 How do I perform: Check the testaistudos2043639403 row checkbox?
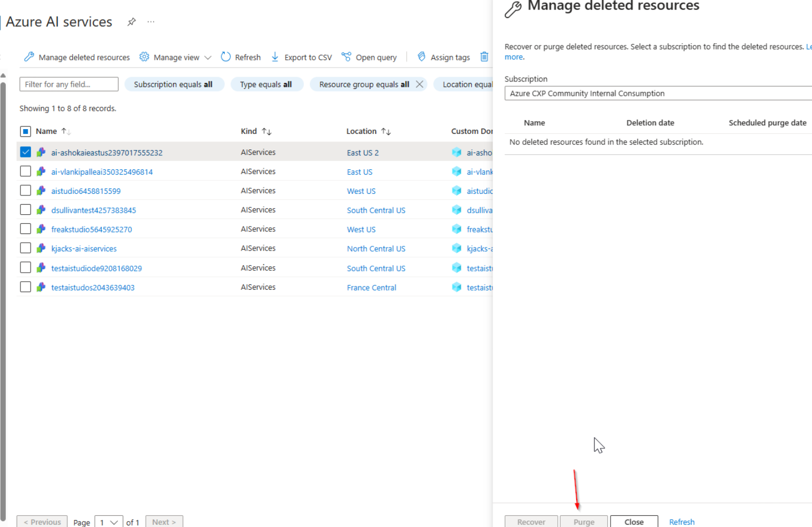(25, 287)
